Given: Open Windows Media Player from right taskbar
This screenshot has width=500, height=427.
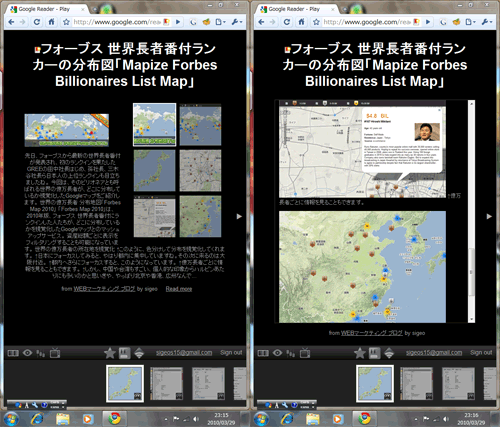Looking at the screenshot, I should [337, 419].
